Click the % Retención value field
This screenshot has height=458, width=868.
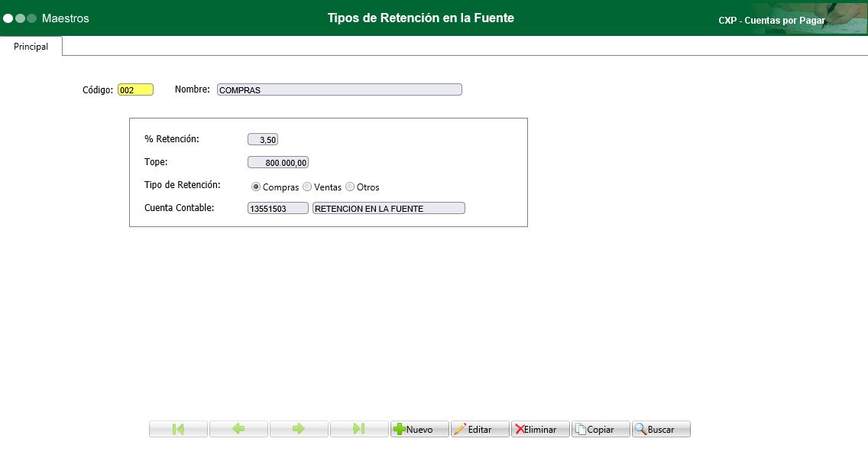tap(264, 138)
